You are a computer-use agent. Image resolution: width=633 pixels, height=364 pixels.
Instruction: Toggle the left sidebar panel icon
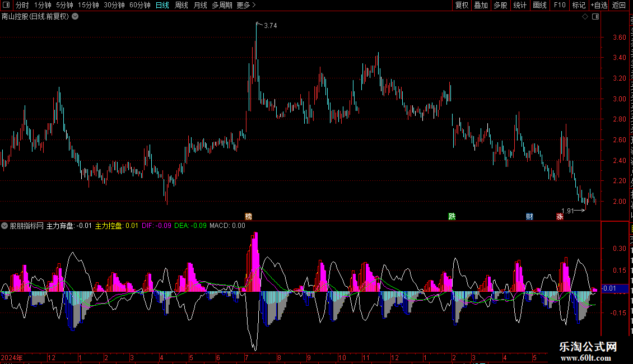tap(6, 5)
